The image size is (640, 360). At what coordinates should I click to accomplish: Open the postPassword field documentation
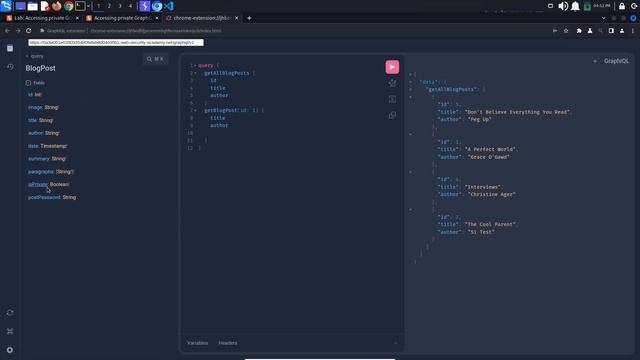click(44, 198)
